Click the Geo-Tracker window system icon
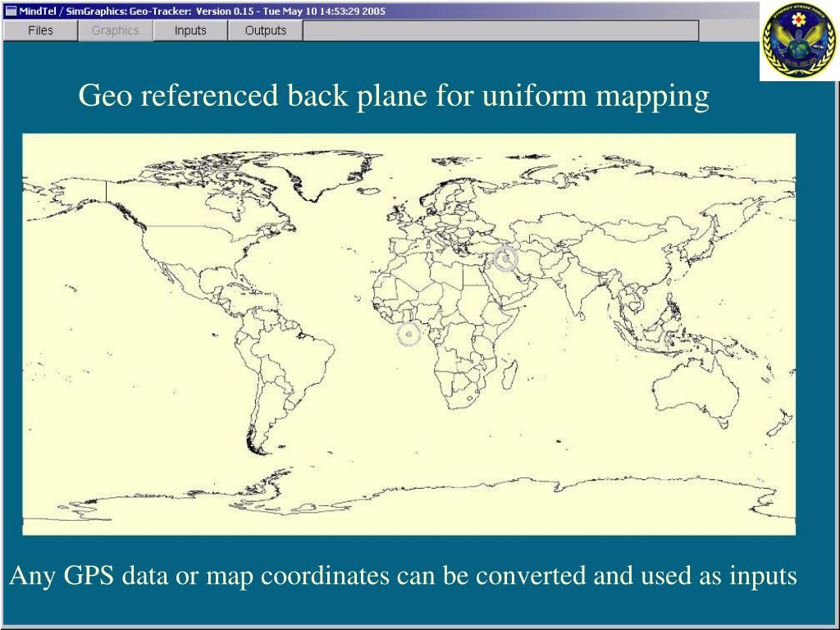This screenshot has height=630, width=840. click(x=11, y=11)
